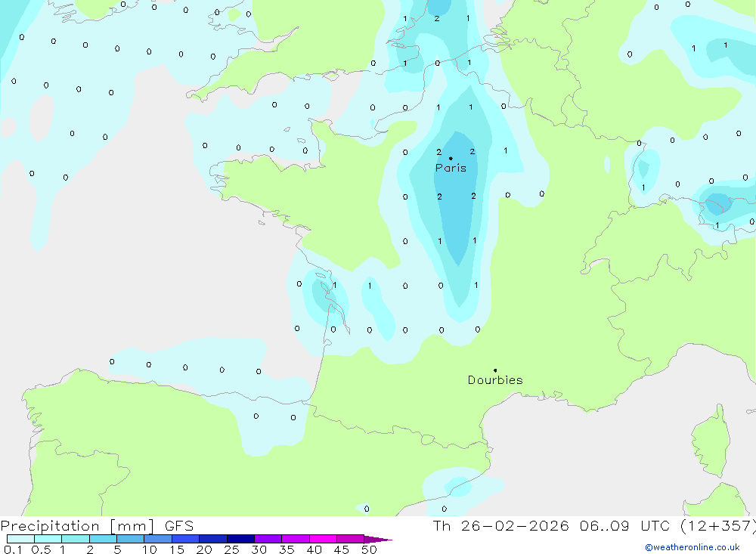Click the legend label '0.1'
Viewport: 756px width, 554px height.
coord(13,549)
